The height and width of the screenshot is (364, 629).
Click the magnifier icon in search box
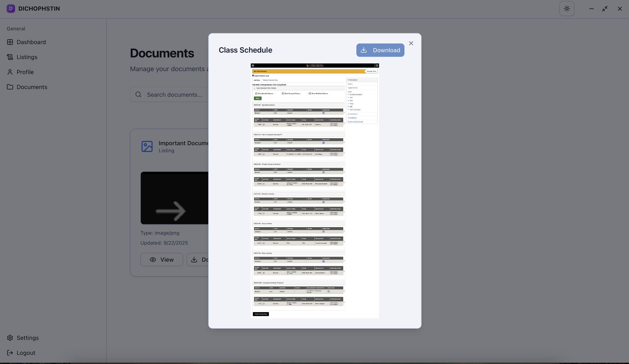[138, 95]
